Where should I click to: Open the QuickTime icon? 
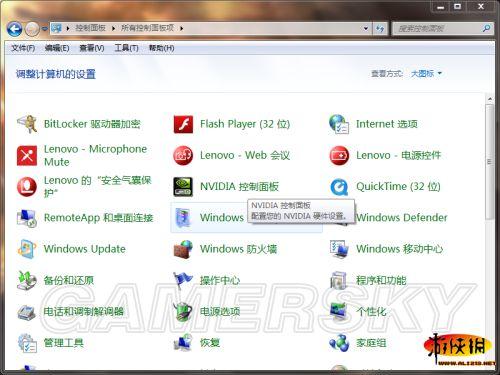coord(339,187)
